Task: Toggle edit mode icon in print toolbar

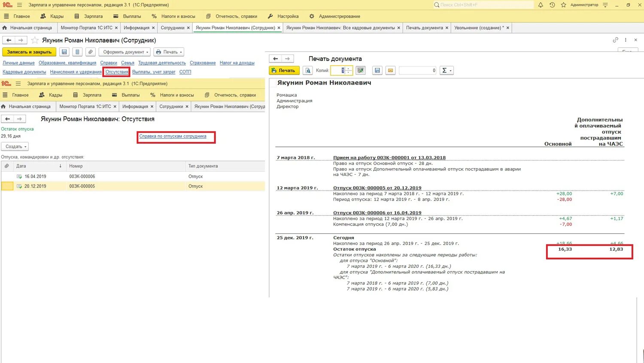Action: pyautogui.click(x=361, y=70)
